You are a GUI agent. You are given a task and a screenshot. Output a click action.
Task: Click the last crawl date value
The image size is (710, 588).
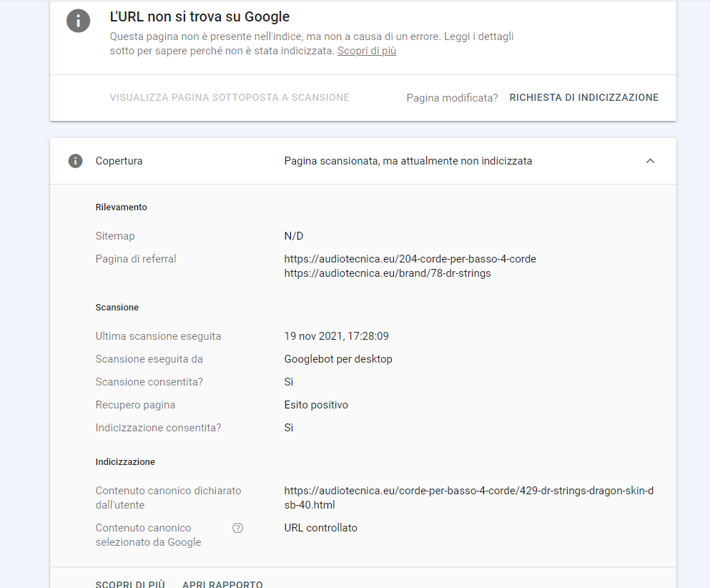coord(337,336)
